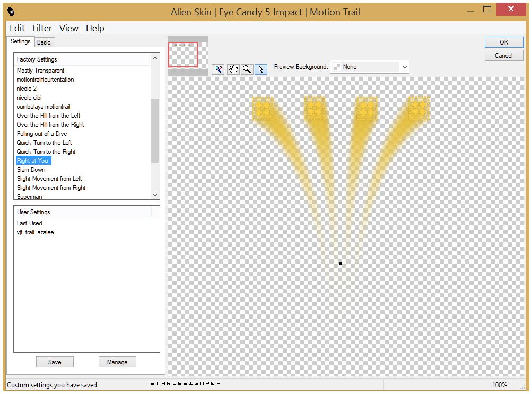Click the Manage settings button
Image resolution: width=532 pixels, height=394 pixels.
[117, 362]
